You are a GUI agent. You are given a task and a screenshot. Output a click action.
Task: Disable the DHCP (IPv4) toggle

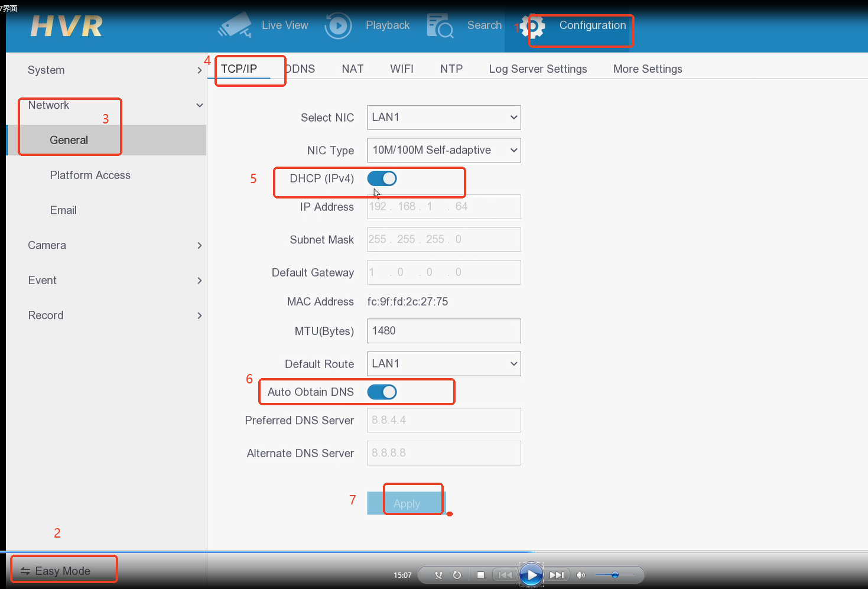382,178
